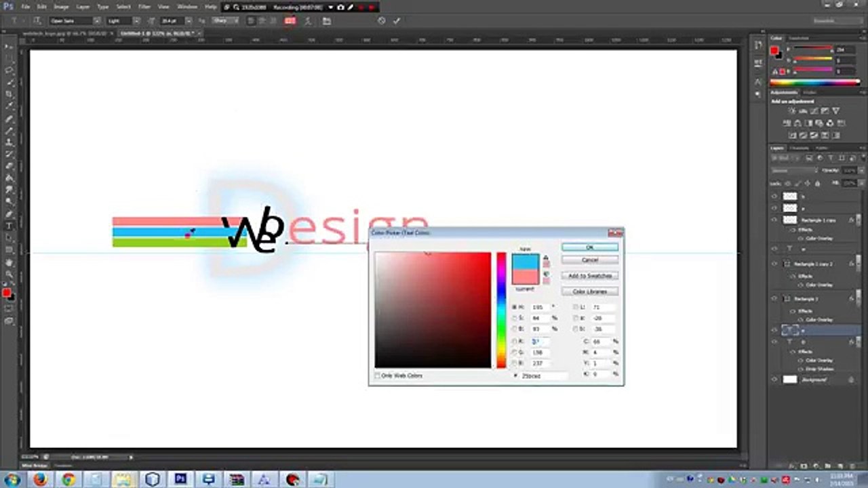The height and width of the screenshot is (488, 868).
Task: Select the Quick Selection tool
Action: click(x=9, y=82)
